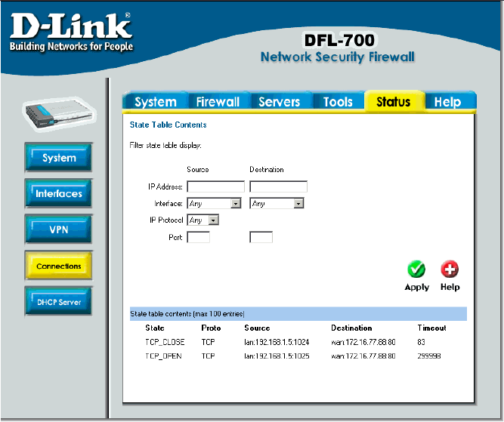The image size is (504, 422).
Task: Click the Proto column header
Action: [211, 328]
